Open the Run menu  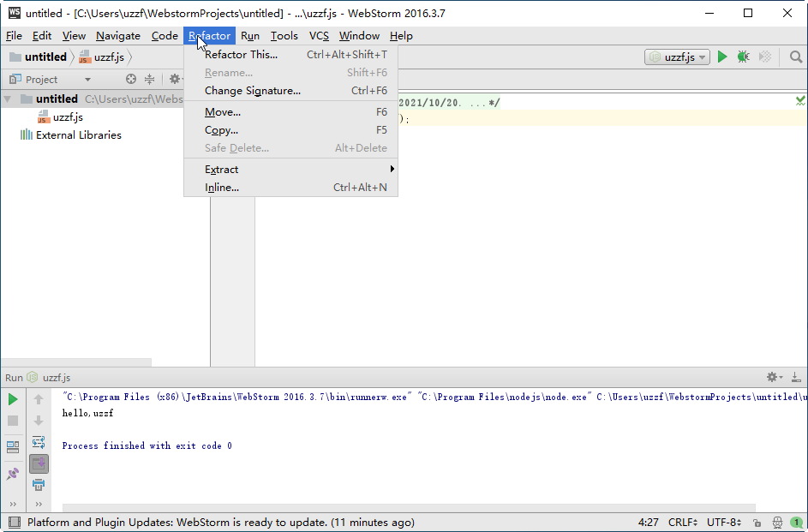[x=250, y=35]
